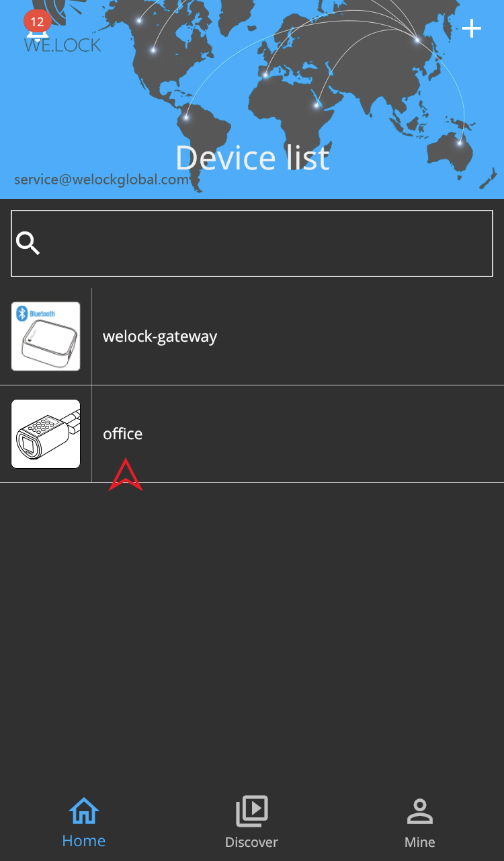The image size is (504, 861).
Task: Click the red 12 notification badge
Action: point(38,22)
